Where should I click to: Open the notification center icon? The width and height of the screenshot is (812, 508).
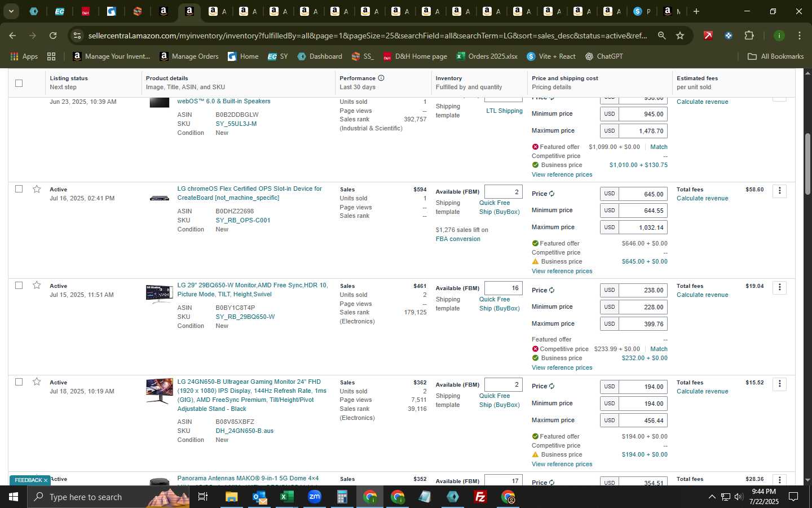[793, 497]
